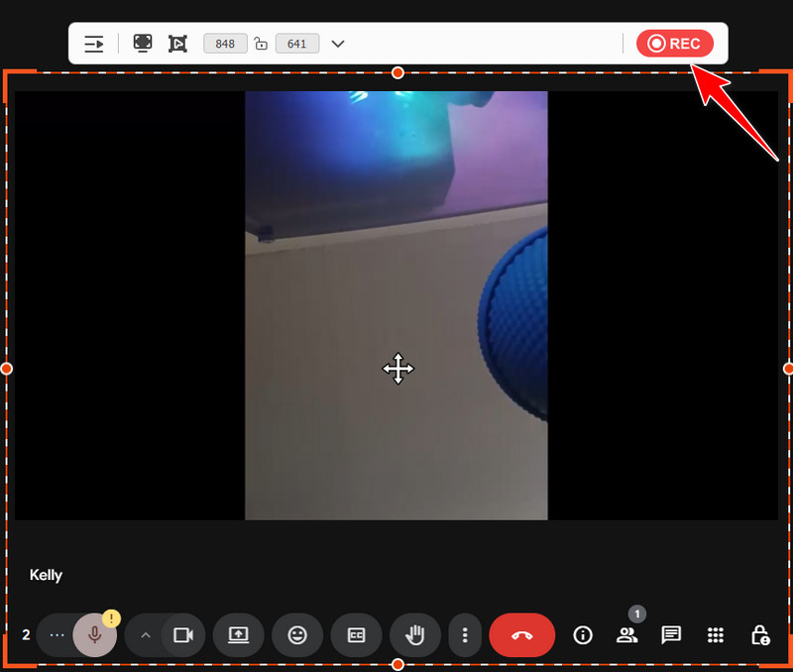Click the move crosshair in the capture area

[398, 369]
